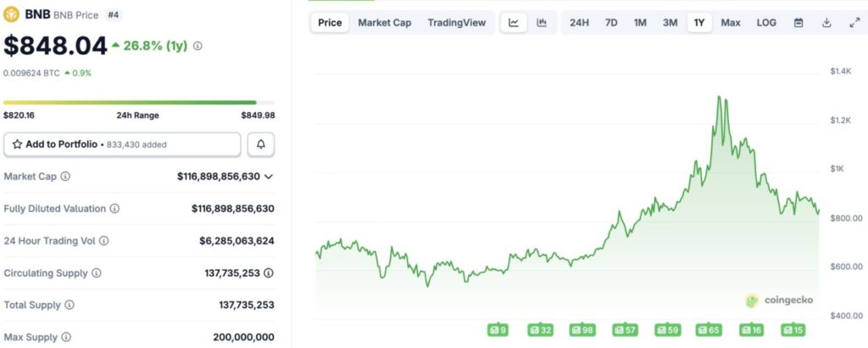
Task: Open the news marker labeled 98
Action: tap(583, 329)
